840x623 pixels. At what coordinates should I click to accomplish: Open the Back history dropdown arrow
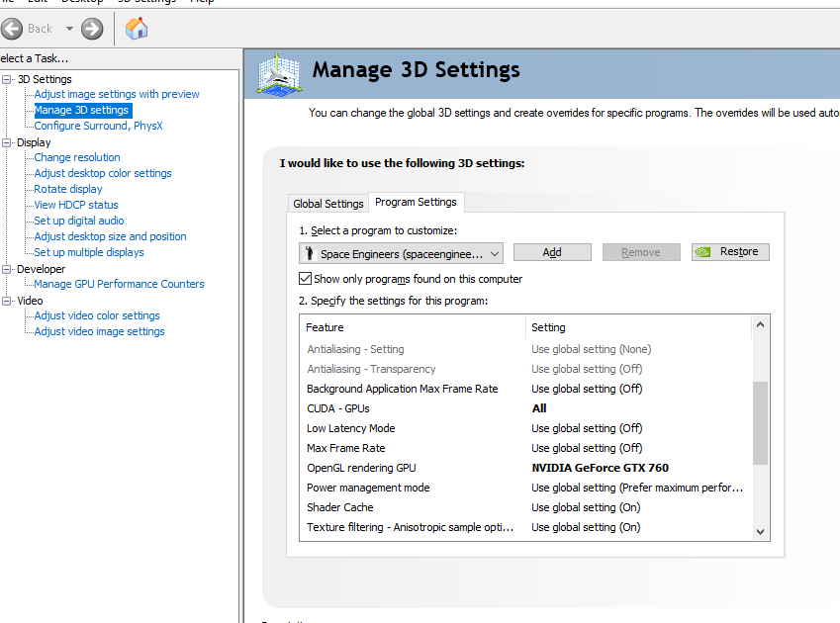69,29
